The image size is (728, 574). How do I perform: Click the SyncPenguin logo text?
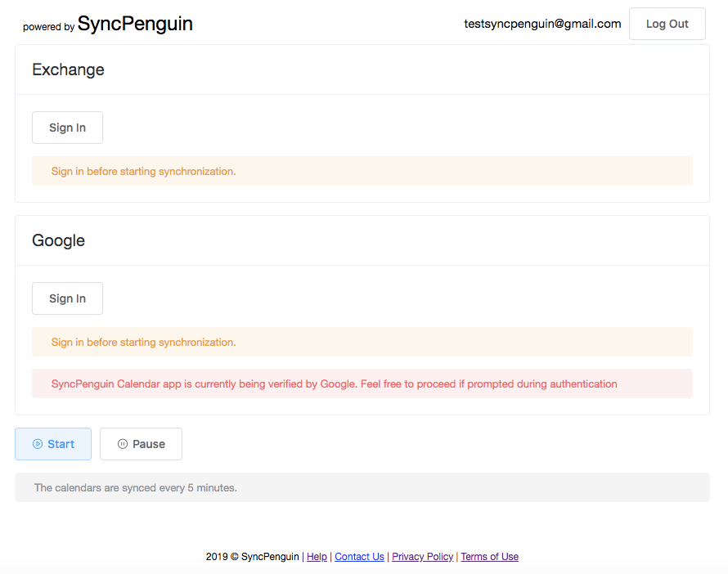click(x=135, y=24)
